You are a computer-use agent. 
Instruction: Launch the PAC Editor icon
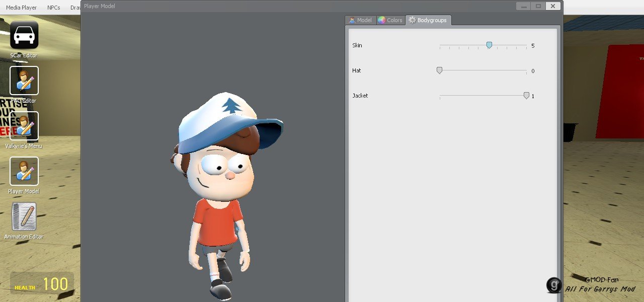[24, 81]
